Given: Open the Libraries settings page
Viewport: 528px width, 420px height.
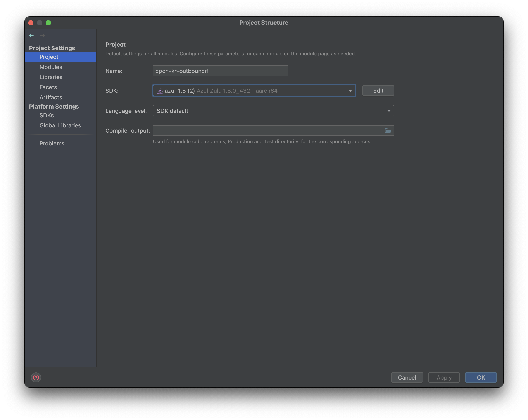Looking at the screenshot, I should (51, 77).
